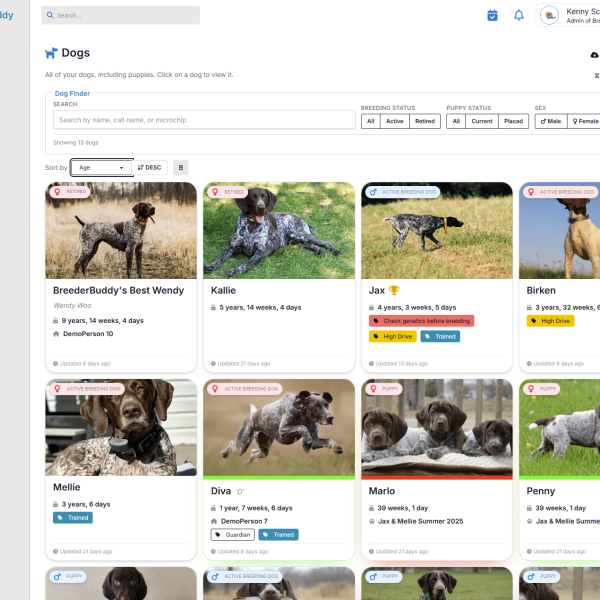Click birthday cake icon on Kallie card
Screen dimensions: 600x600
pos(213,307)
